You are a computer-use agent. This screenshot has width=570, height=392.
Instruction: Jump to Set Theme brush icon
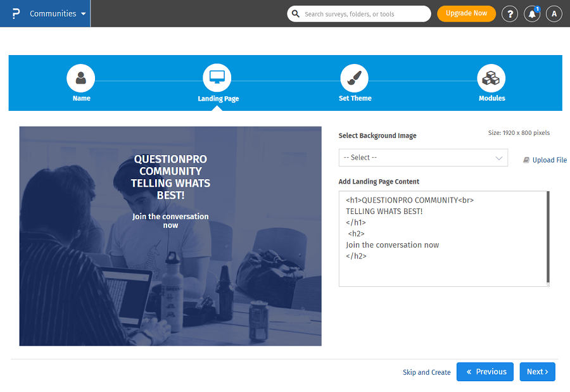pyautogui.click(x=355, y=78)
